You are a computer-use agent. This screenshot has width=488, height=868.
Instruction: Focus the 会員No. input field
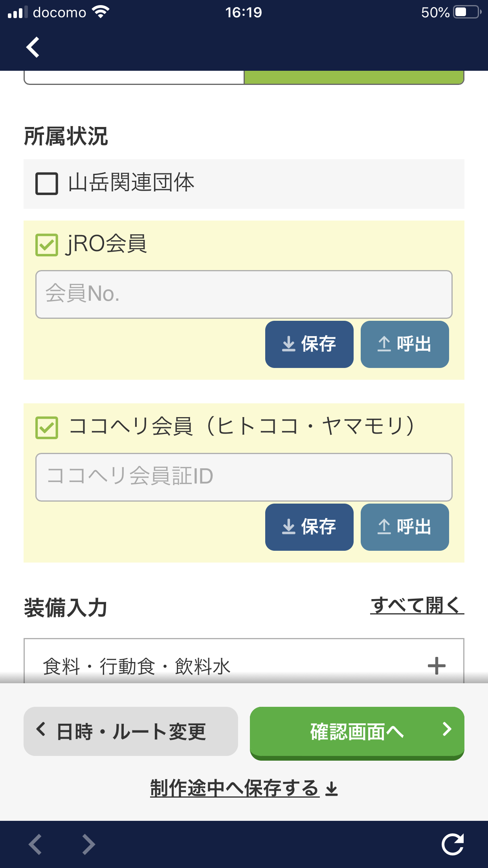pyautogui.click(x=244, y=294)
